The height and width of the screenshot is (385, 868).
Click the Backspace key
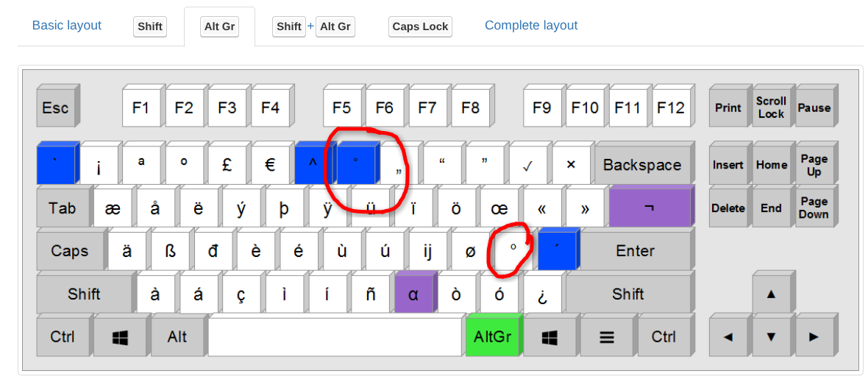click(x=642, y=166)
